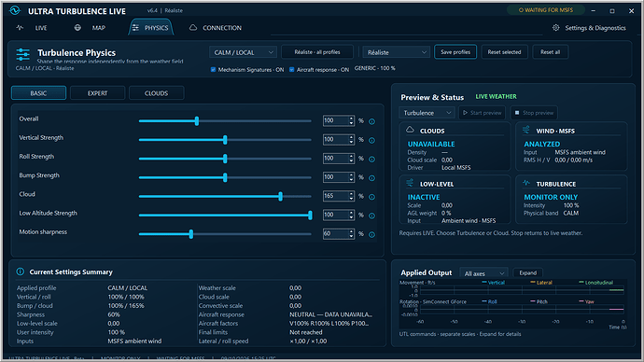Open the All axes dropdown
Screen dimensions: 644x362
tap(483, 273)
